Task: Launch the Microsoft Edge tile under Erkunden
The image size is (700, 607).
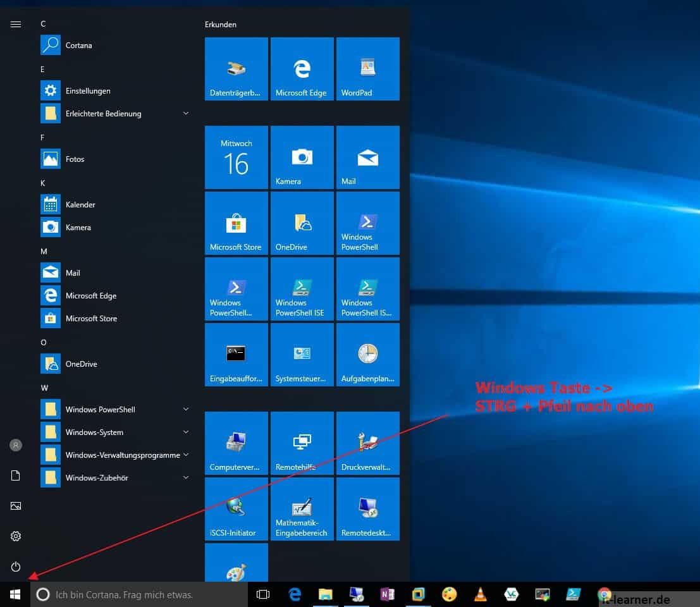Action: [x=302, y=68]
